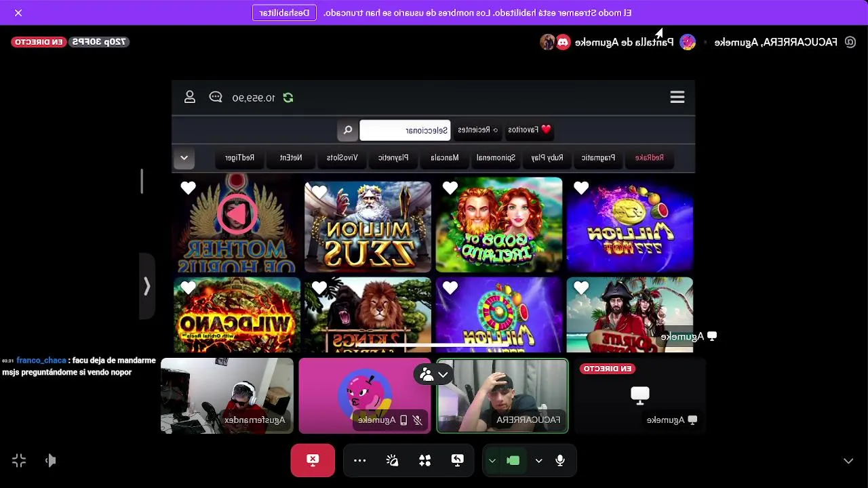Select the Spinomenal provider tab
This screenshot has width=868, height=488.
click(496, 158)
